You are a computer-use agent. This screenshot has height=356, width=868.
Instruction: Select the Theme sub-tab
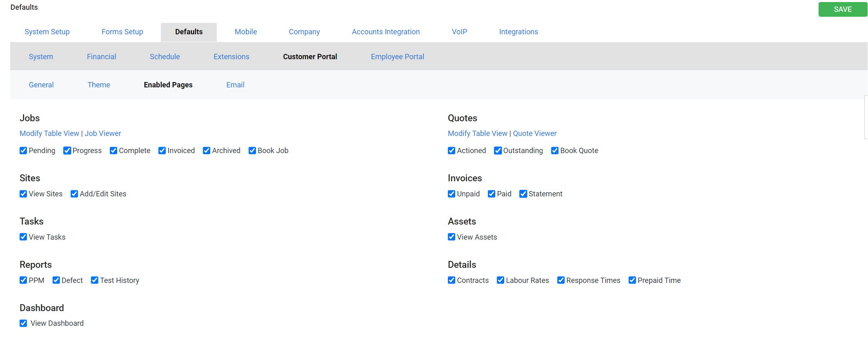point(99,85)
